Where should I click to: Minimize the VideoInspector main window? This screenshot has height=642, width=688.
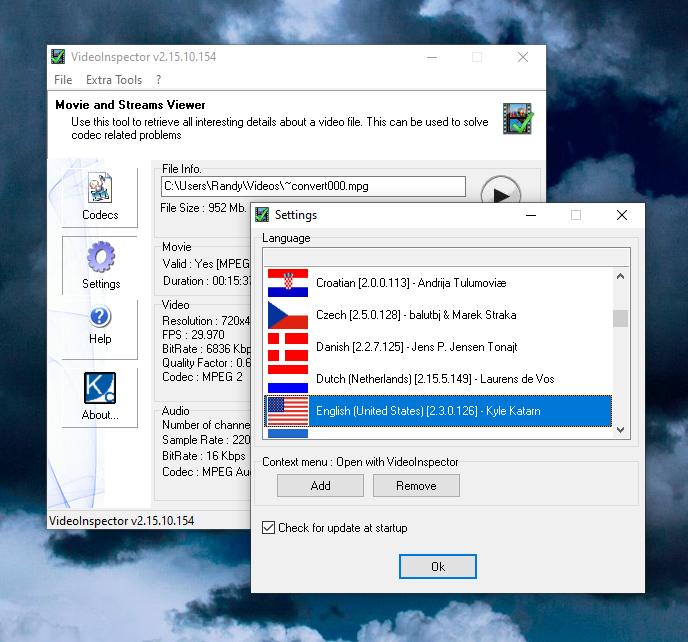[432, 57]
